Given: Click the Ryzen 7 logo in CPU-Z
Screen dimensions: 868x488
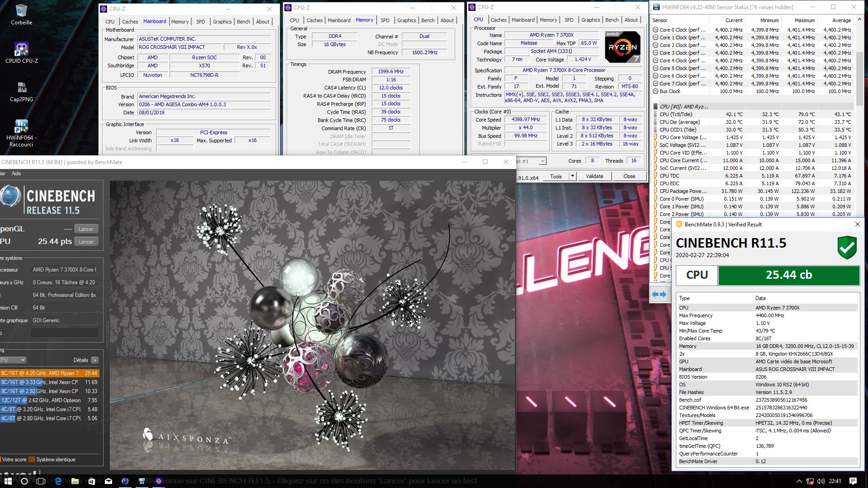Looking at the screenshot, I should pos(622,47).
